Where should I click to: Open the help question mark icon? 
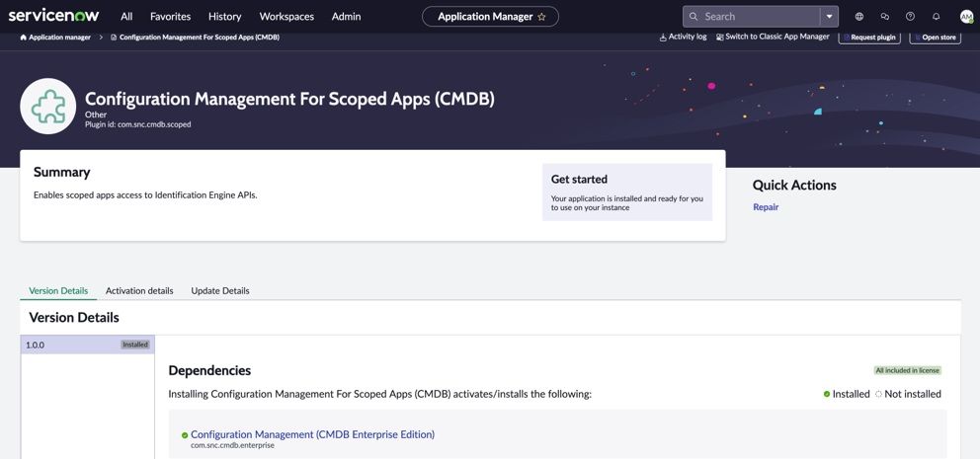point(910,17)
